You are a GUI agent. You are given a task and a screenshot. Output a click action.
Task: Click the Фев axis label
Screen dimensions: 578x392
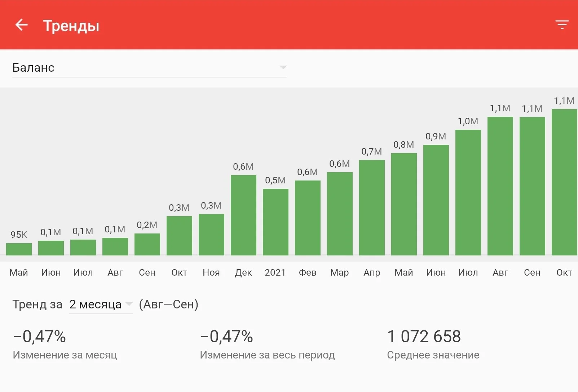308,272
